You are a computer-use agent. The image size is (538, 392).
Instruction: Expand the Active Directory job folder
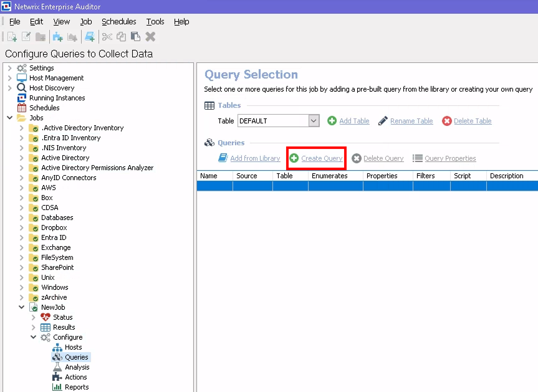tap(22, 158)
